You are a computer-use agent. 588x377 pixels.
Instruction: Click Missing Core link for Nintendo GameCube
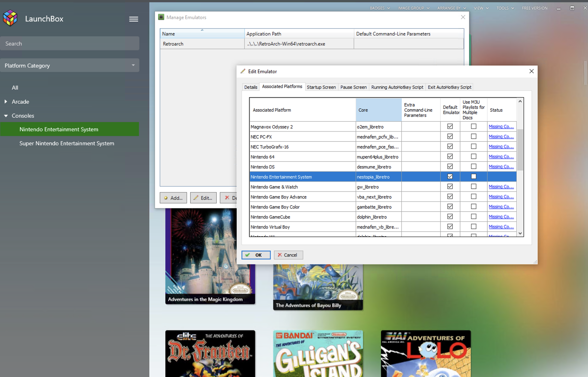pyautogui.click(x=501, y=217)
